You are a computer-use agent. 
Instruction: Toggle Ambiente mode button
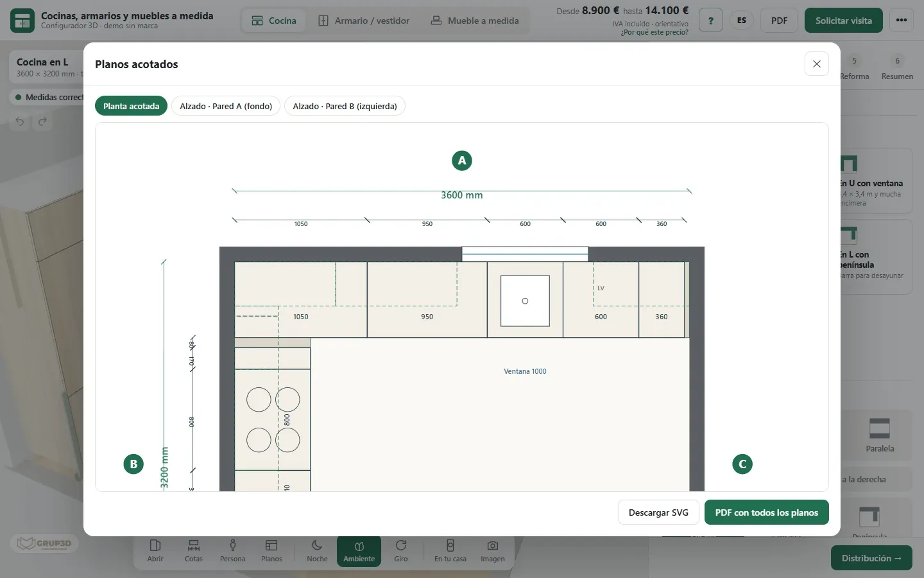coord(359,550)
